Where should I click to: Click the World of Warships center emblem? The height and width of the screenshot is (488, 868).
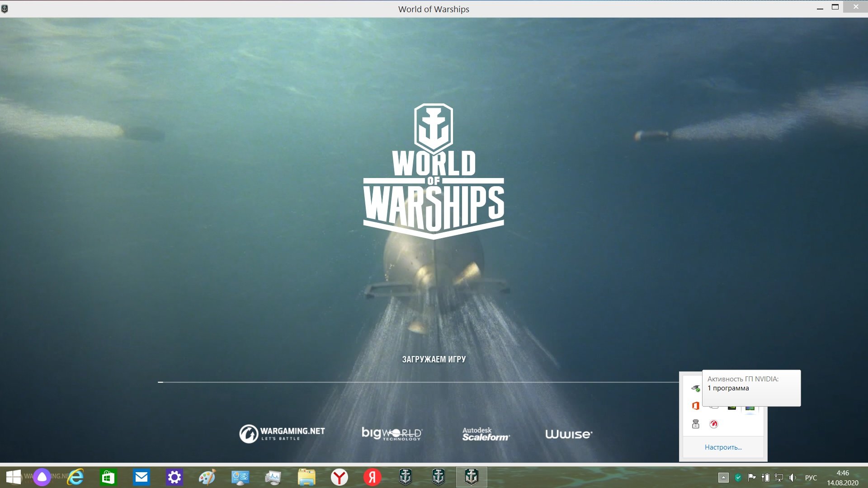click(434, 172)
